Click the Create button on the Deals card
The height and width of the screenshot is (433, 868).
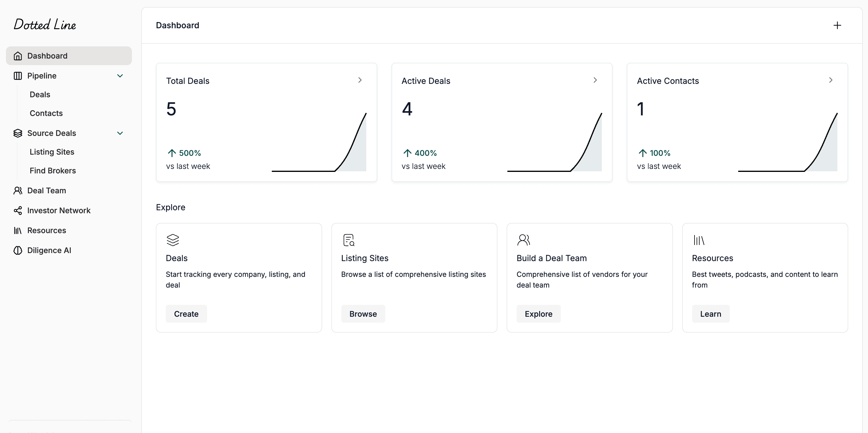186,314
